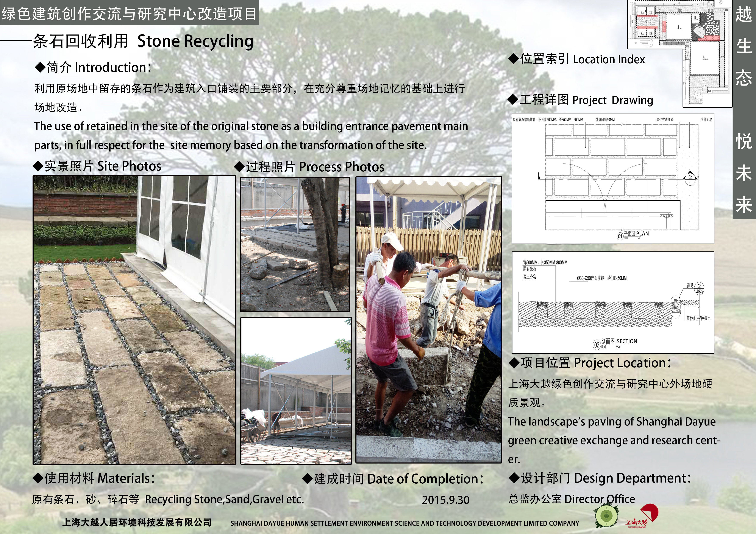Click the line 'The landscape's paving of Shanghai Dayue'
Viewport: 756px width, 534px height.
click(x=612, y=421)
